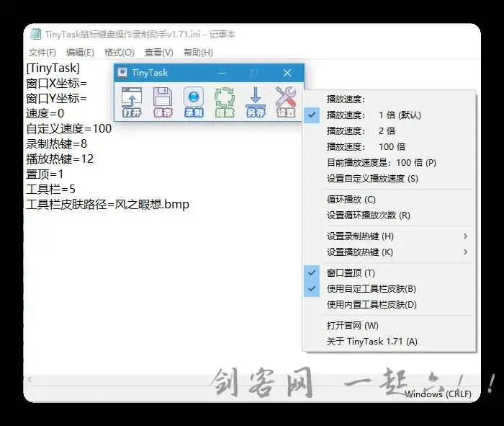Expand 设置播放热键 (K) submenu
The image size is (504, 426).
coord(389,252)
